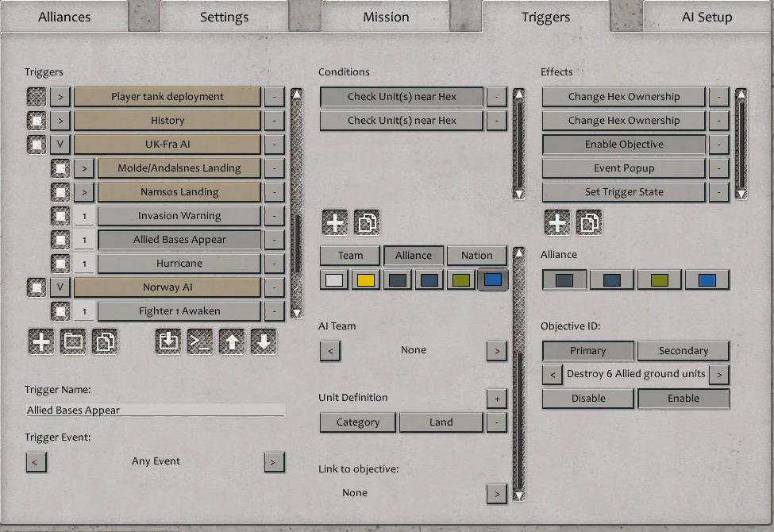Expand the History folder
The height and width of the screenshot is (532, 774).
pos(60,121)
